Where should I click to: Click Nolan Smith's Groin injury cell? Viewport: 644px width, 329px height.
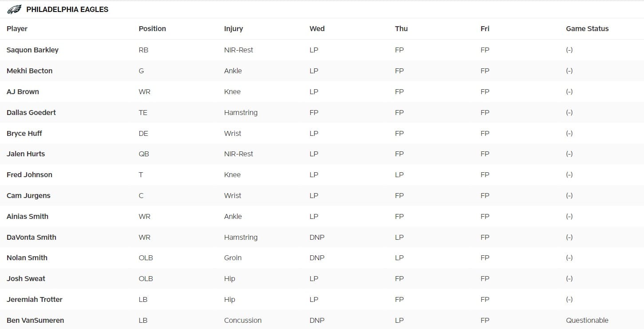pos(233,258)
